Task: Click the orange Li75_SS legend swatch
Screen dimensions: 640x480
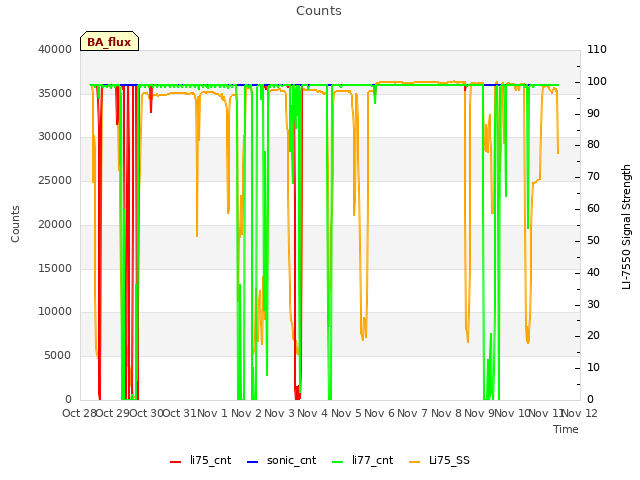Action: coord(414,462)
